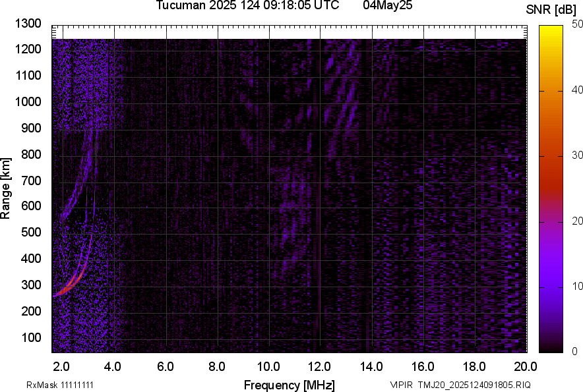Click the 20 value on SNR scale
The height and width of the screenshot is (392, 583).
[578, 221]
